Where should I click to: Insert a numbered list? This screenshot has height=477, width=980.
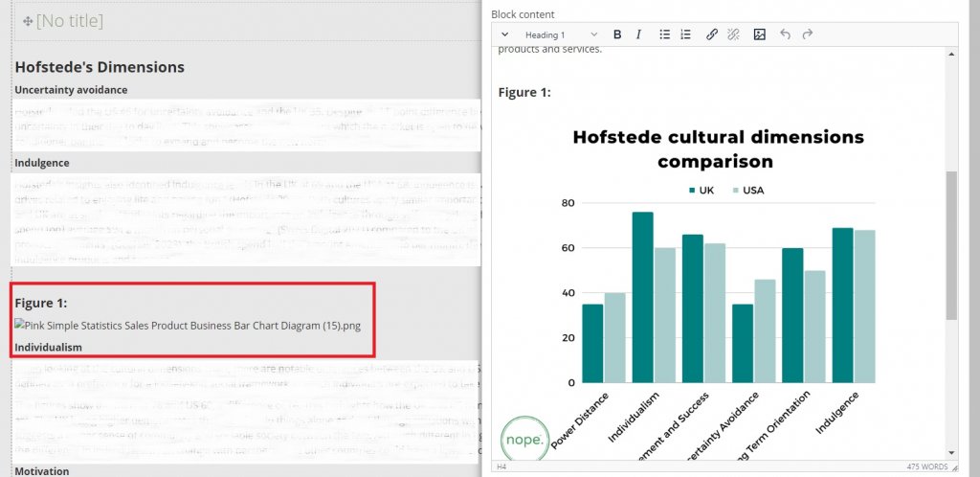685,34
